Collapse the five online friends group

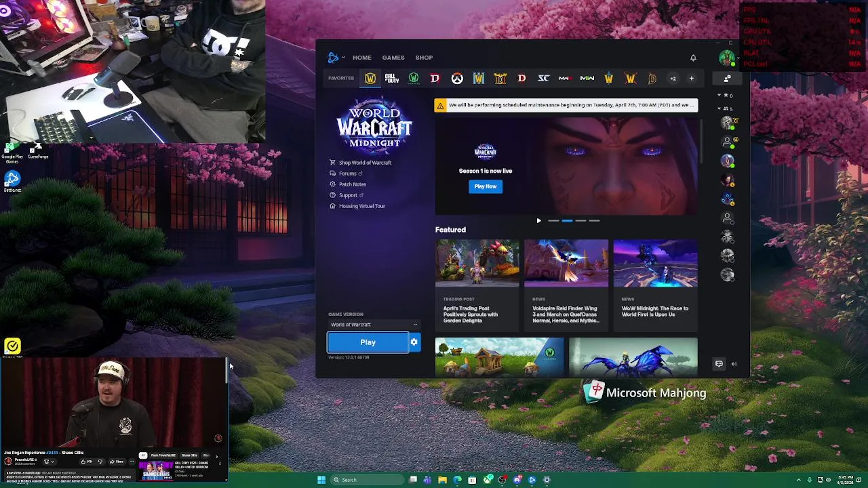[x=724, y=108]
